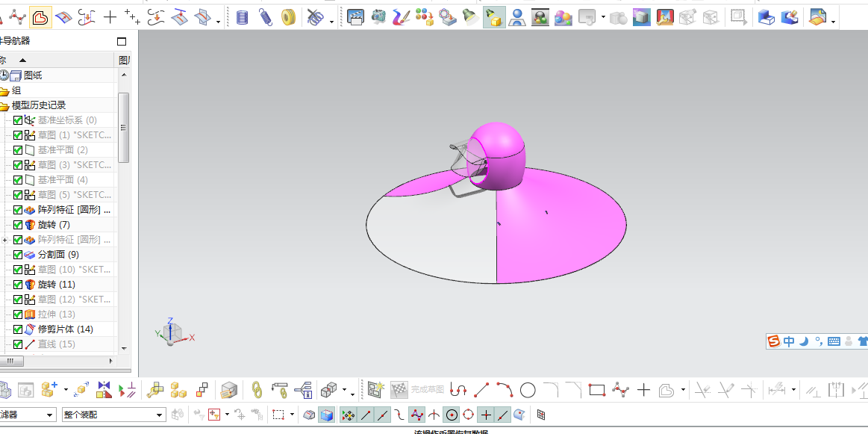Image resolution: width=868 pixels, height=434 pixels.
Task: Toggle checkbox for 分割面 (9)
Action: tap(18, 255)
